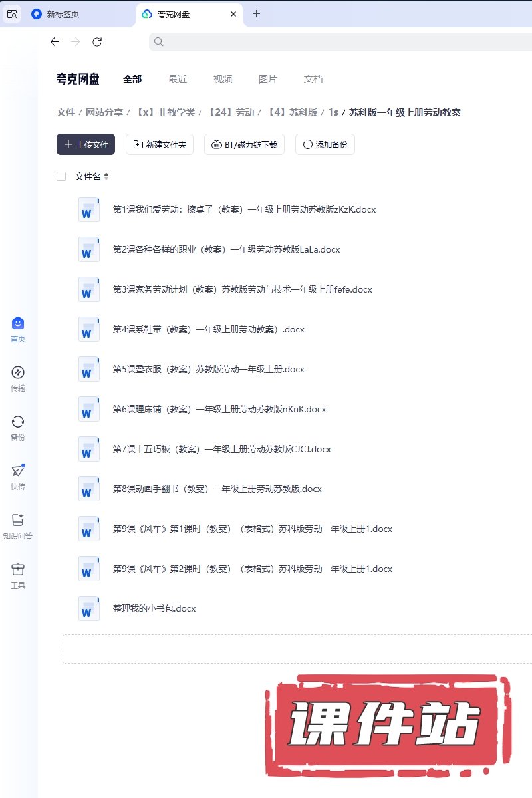
Task: Open the file 整理我的小书包.docx
Action: point(154,608)
